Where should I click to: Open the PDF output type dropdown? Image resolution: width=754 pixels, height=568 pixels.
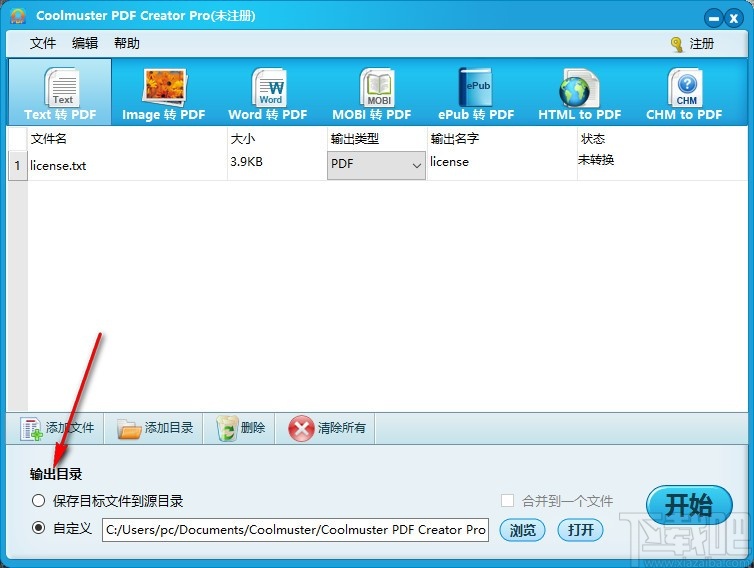pos(376,165)
